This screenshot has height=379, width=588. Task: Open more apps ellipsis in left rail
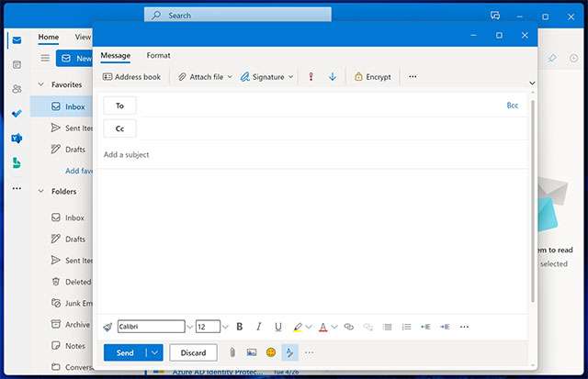click(17, 188)
